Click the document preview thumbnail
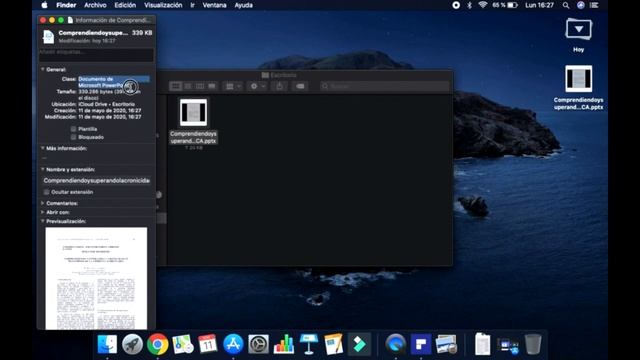The image size is (640, 360). click(96, 278)
